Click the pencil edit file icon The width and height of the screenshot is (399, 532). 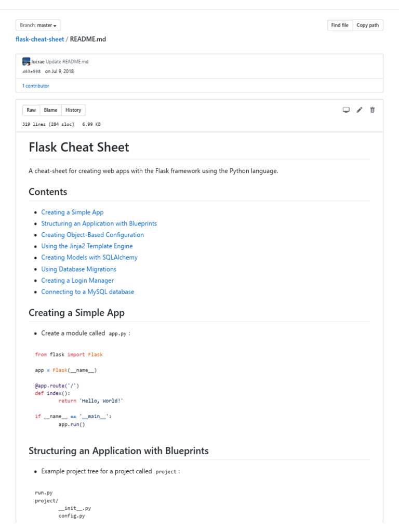coord(359,110)
